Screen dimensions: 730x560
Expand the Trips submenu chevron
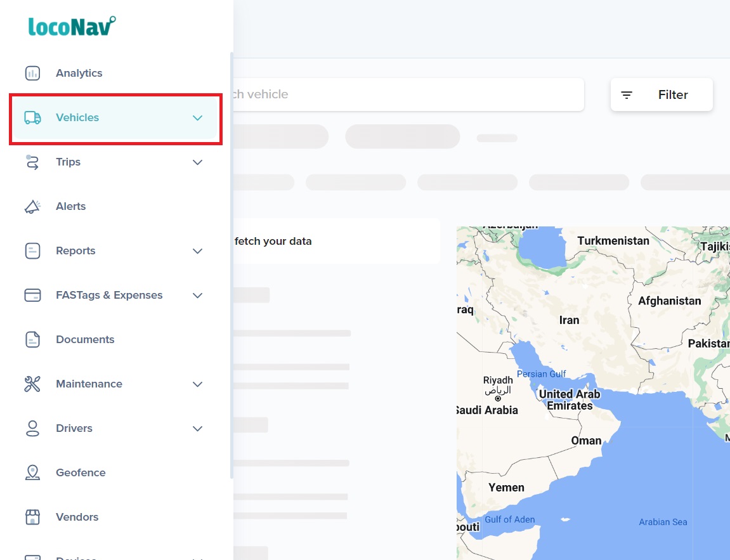[x=197, y=162]
